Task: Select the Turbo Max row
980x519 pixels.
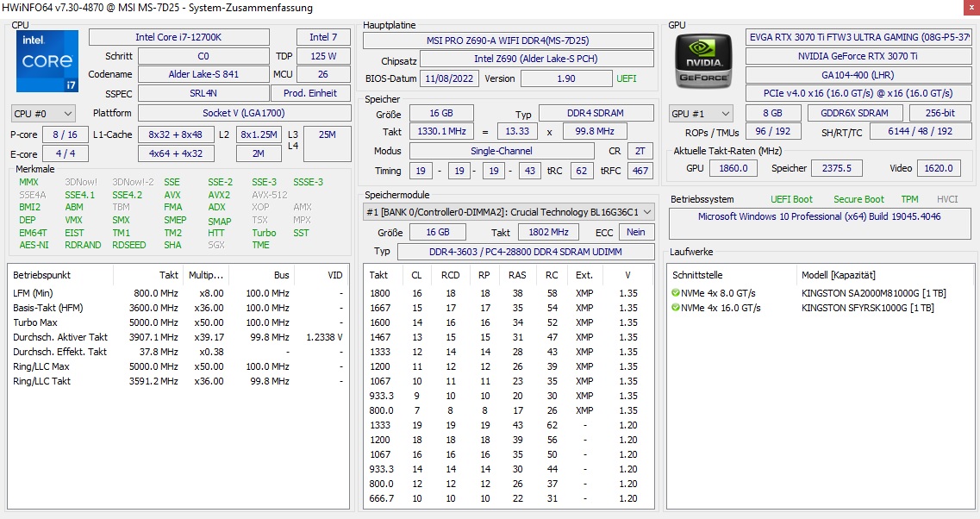Action: [178, 322]
